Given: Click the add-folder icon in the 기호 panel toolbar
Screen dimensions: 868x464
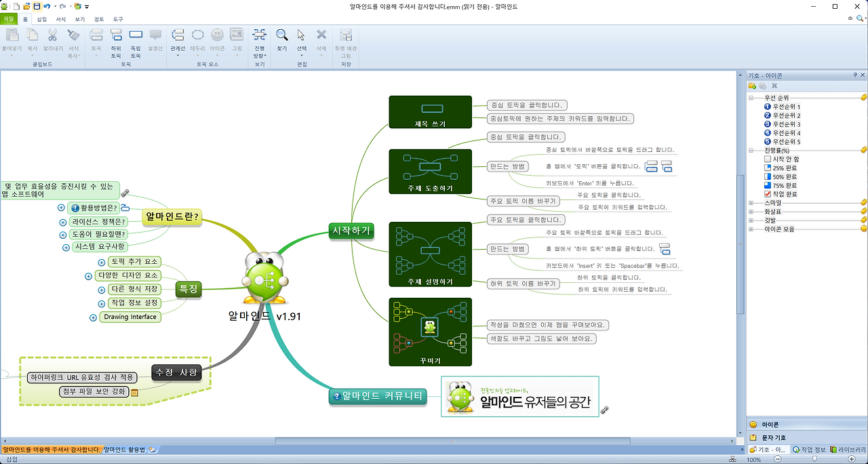Looking at the screenshot, I should [x=752, y=86].
